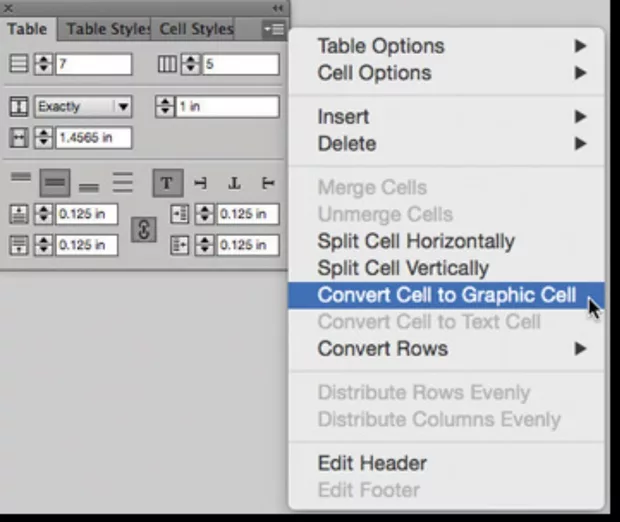Switch to the Cell Styles tab

click(196, 29)
